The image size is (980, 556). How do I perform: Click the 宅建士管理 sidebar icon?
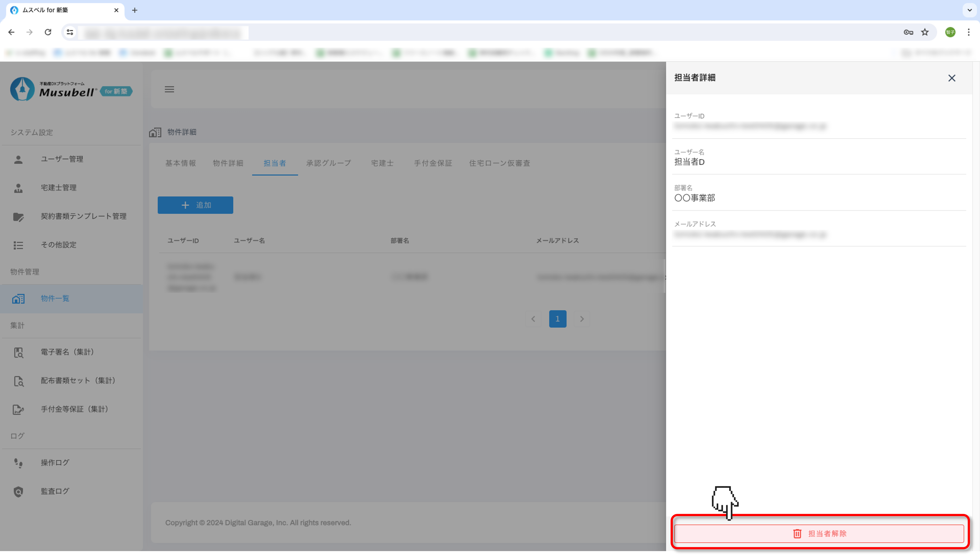tap(18, 188)
